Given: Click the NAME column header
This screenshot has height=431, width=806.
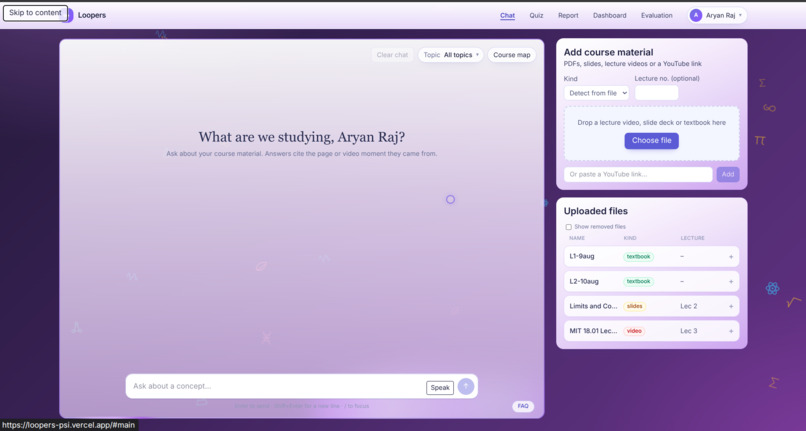Looking at the screenshot, I should tap(577, 238).
